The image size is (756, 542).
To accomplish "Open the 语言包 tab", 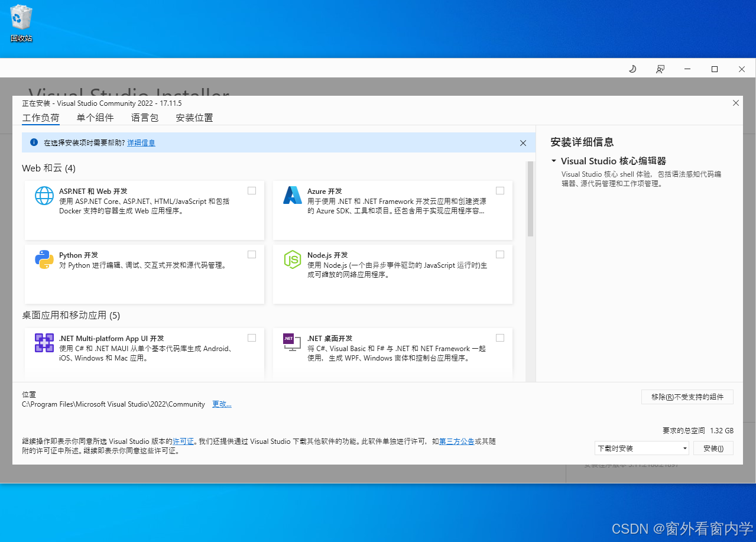I will tap(145, 118).
